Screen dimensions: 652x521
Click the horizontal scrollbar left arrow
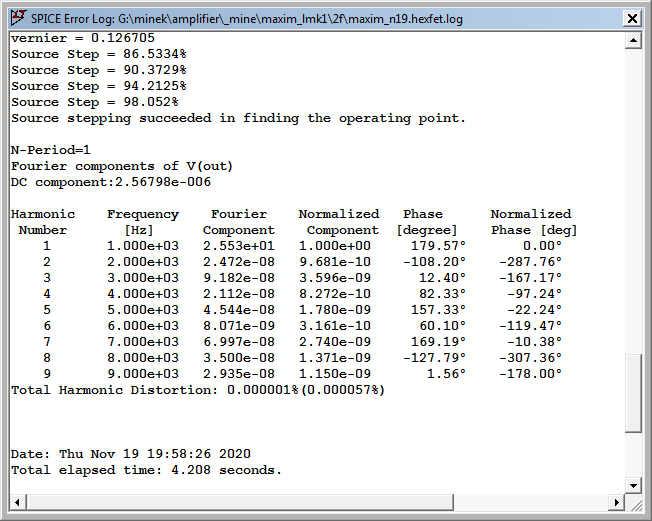pyautogui.click(x=17, y=502)
